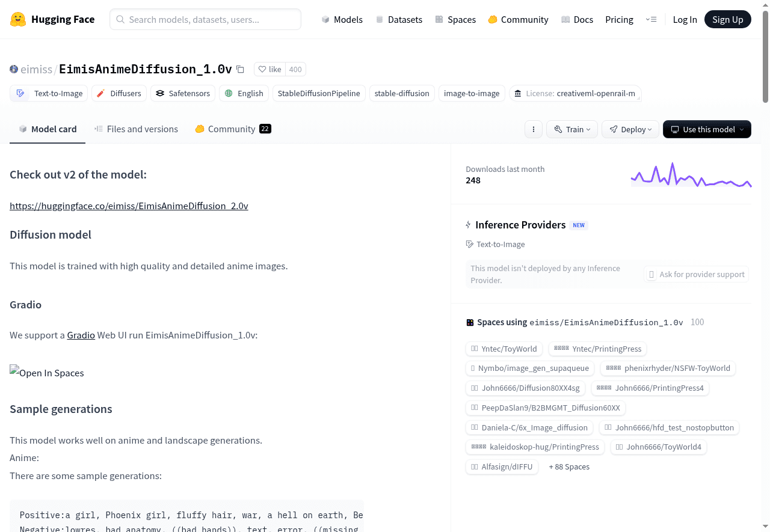
Task: Show the + 88 Spaces list
Action: pyautogui.click(x=569, y=466)
